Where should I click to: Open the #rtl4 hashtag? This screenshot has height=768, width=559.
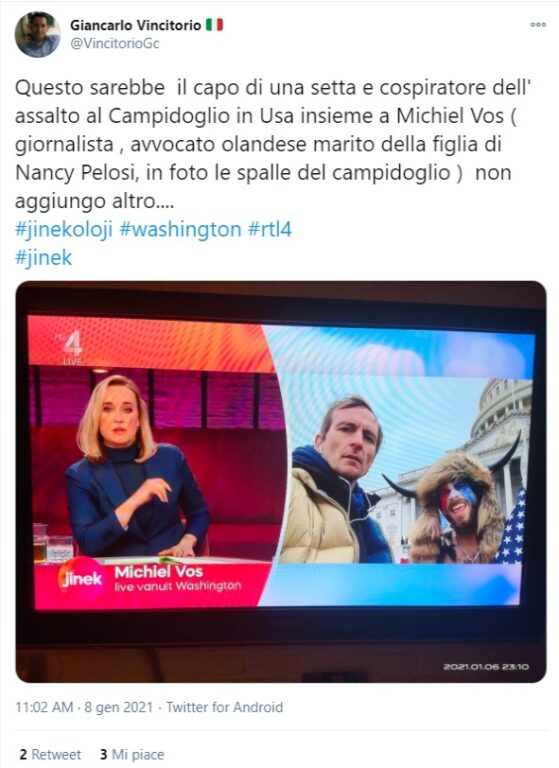[270, 229]
